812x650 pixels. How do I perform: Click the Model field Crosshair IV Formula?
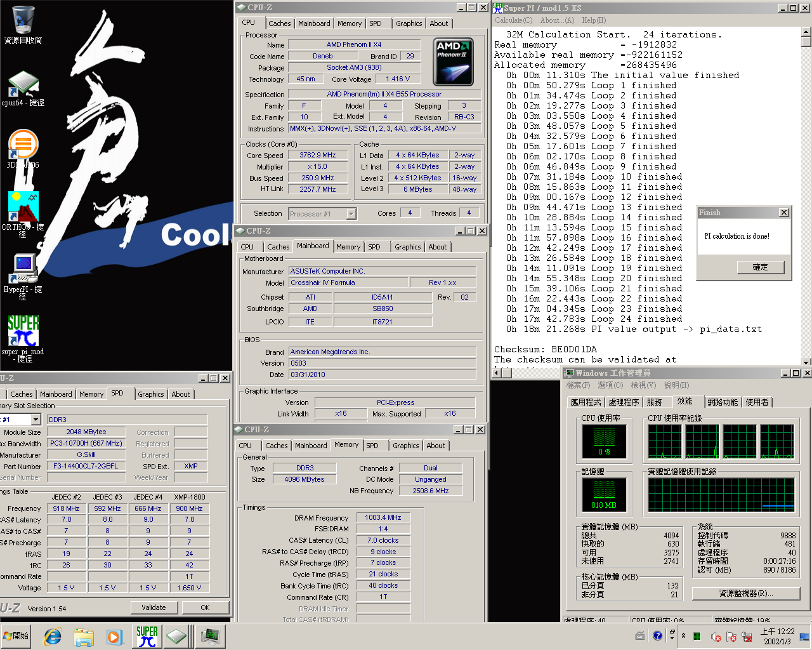tap(348, 282)
